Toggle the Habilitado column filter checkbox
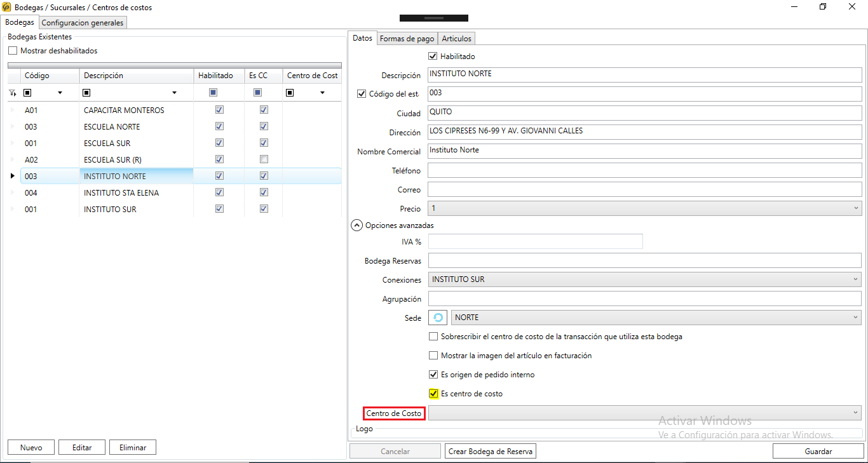868x463 pixels. (213, 93)
